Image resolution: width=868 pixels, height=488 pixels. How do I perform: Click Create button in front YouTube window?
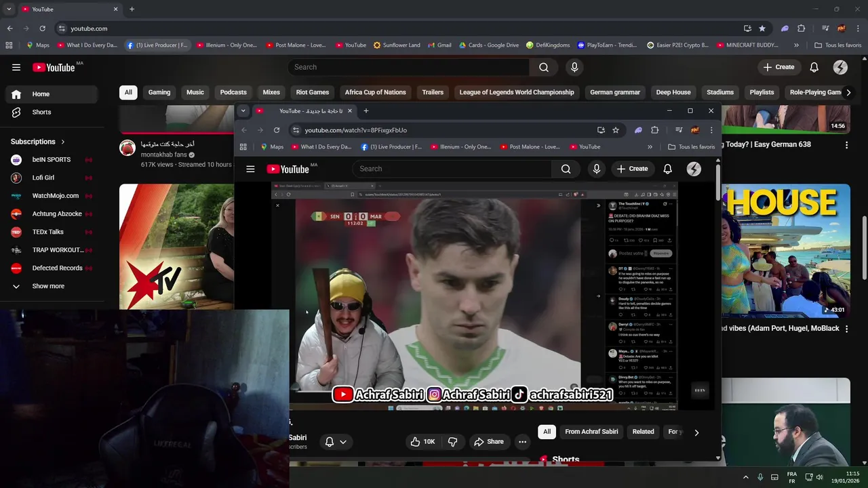point(632,169)
